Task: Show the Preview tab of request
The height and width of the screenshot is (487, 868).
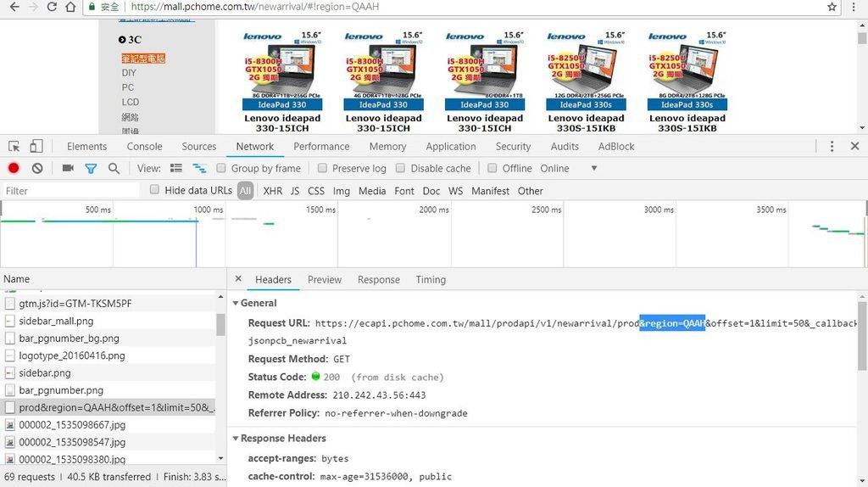Action: [x=325, y=279]
